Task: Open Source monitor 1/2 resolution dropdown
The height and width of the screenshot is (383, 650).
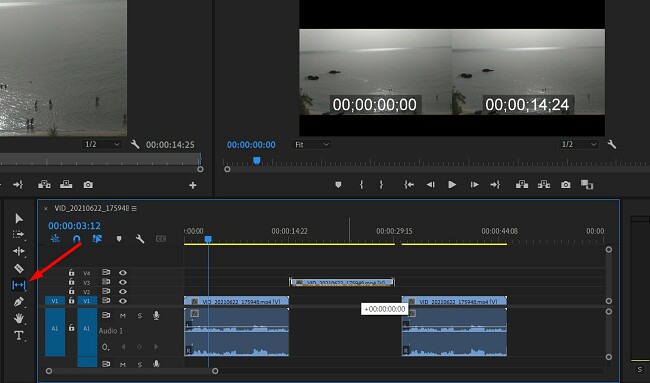Action: pos(102,144)
